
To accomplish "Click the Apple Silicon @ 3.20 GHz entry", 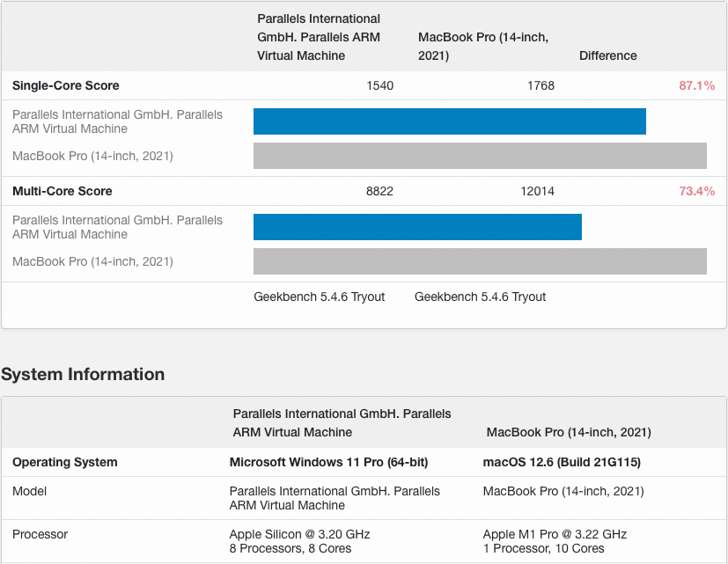I will [299, 534].
